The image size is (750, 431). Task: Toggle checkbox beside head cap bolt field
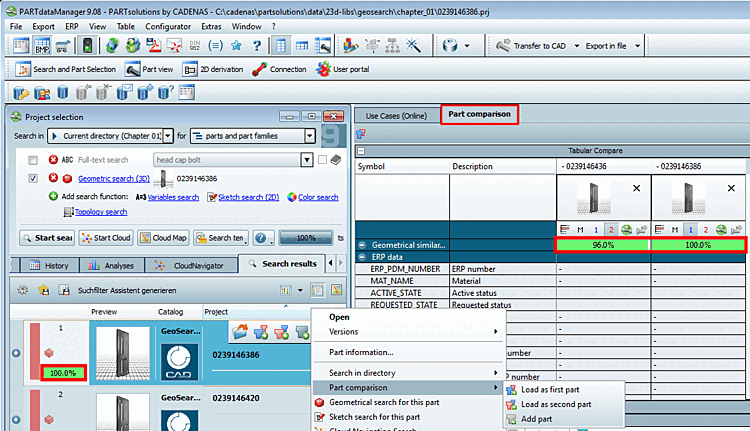tap(322, 160)
